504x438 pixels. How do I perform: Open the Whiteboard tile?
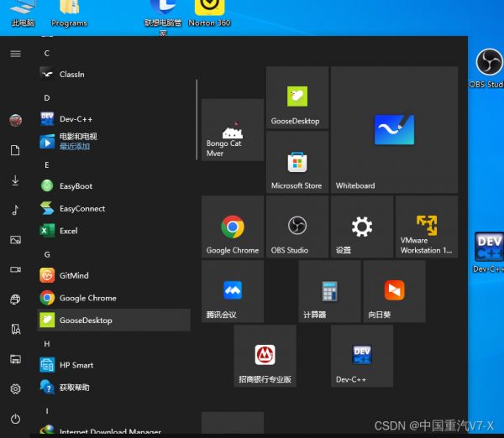point(395,130)
